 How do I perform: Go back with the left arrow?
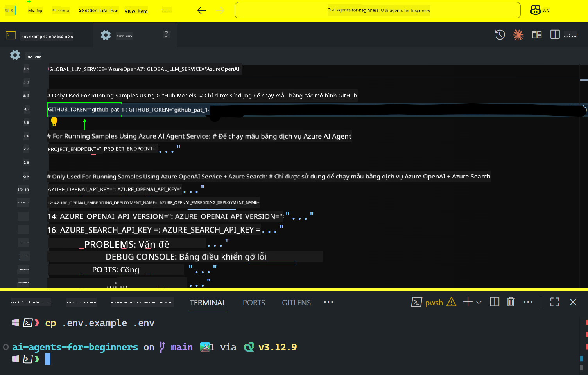pos(202,11)
